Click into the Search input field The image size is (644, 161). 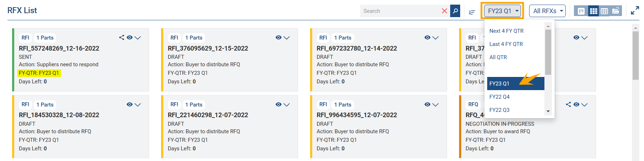(x=400, y=11)
